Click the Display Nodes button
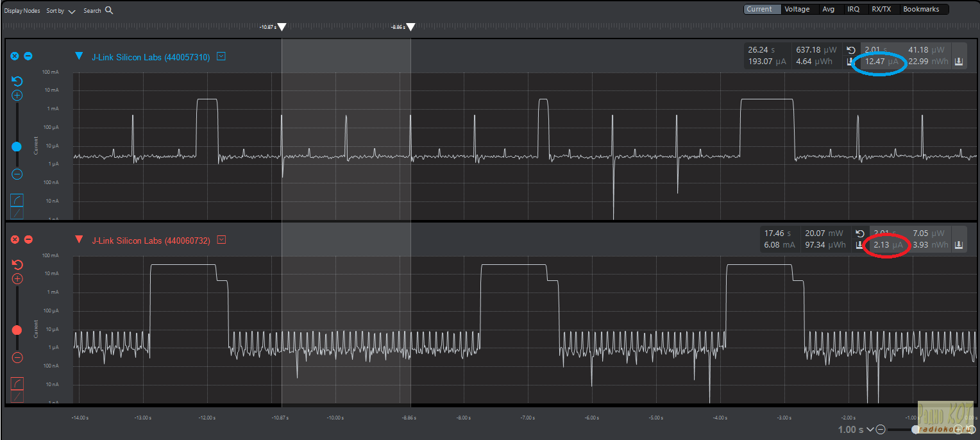Viewport: 980px width, 440px height. pos(22,11)
